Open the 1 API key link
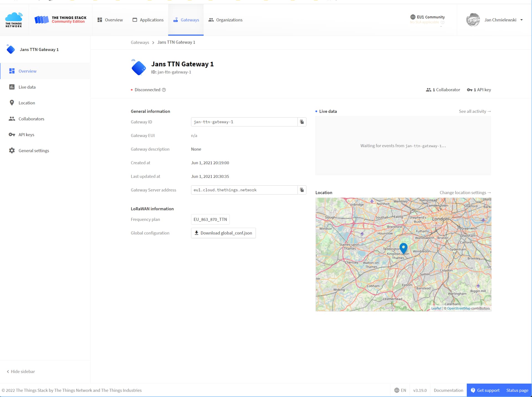The width and height of the screenshot is (532, 397). [x=479, y=90]
